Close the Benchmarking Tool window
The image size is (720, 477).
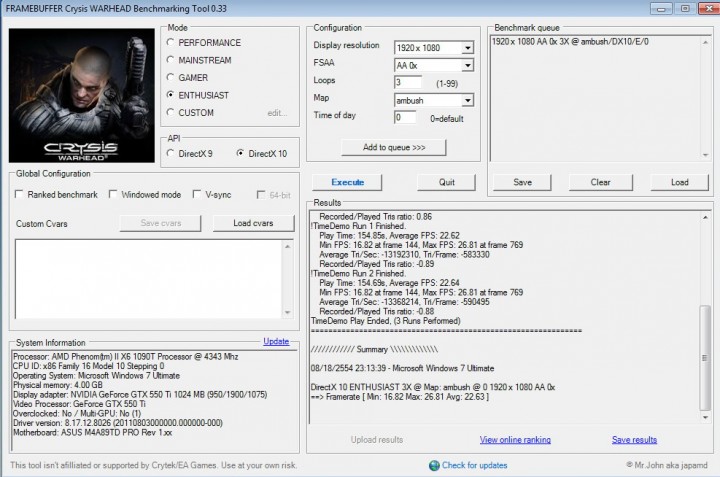coord(709,9)
